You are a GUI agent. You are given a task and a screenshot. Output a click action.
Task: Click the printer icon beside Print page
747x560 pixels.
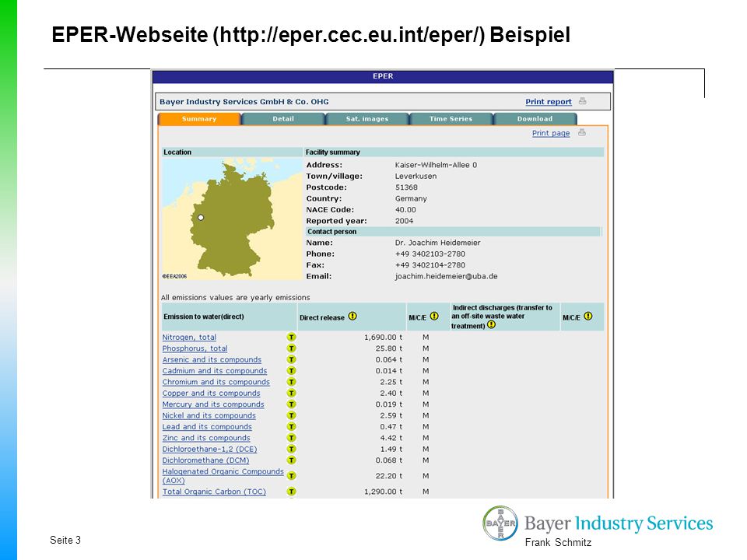click(x=582, y=132)
